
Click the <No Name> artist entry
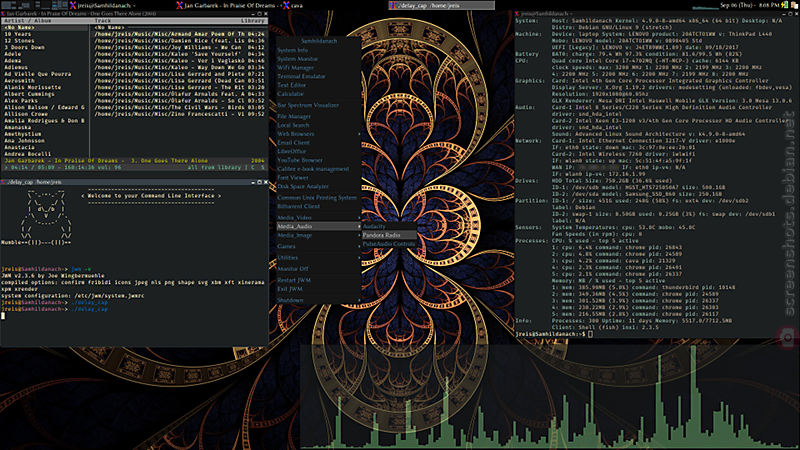[x=45, y=27]
